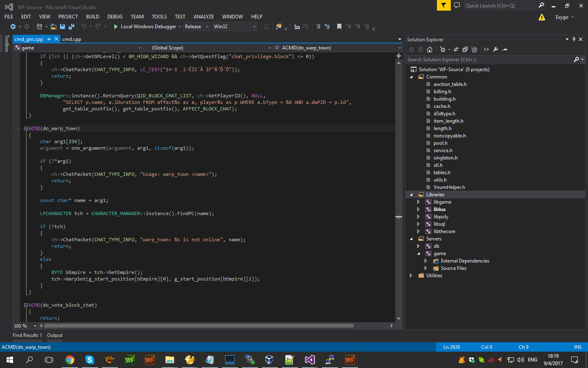The width and height of the screenshot is (588, 368).
Task: Collapse the Common folder in Solution Explorer
Action: coord(411,77)
